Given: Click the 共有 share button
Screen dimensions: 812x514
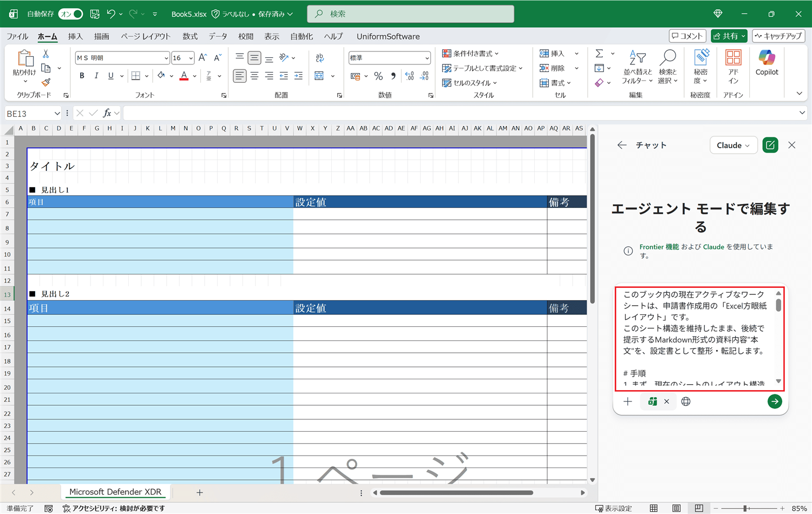Looking at the screenshot, I should (x=729, y=36).
